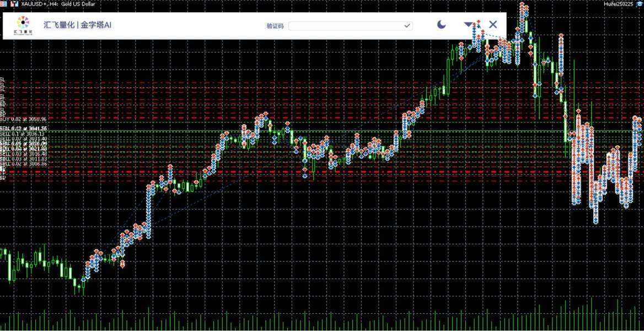Click the grid icon in the top-left corner
644x331 pixels.
[3, 4]
